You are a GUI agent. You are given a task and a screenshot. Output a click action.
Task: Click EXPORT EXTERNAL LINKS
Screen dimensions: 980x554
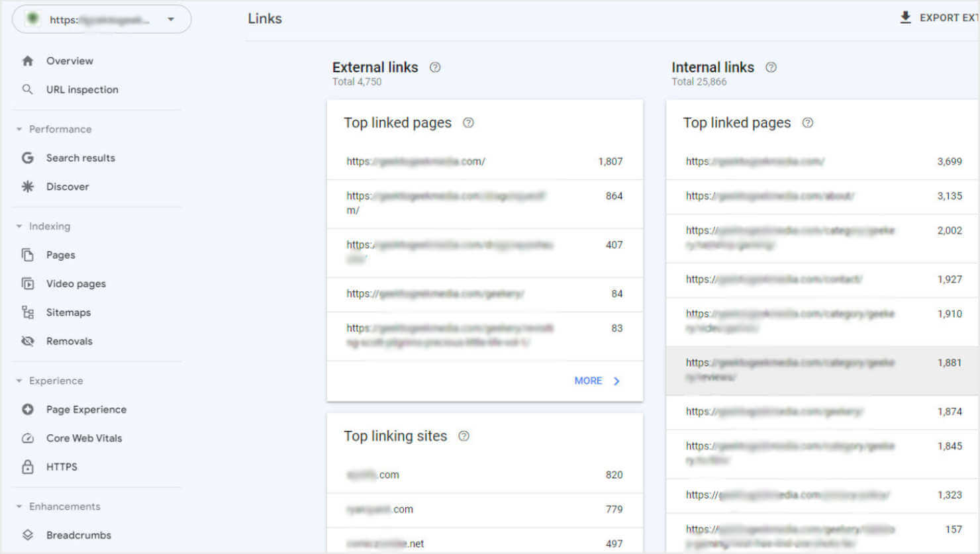939,18
